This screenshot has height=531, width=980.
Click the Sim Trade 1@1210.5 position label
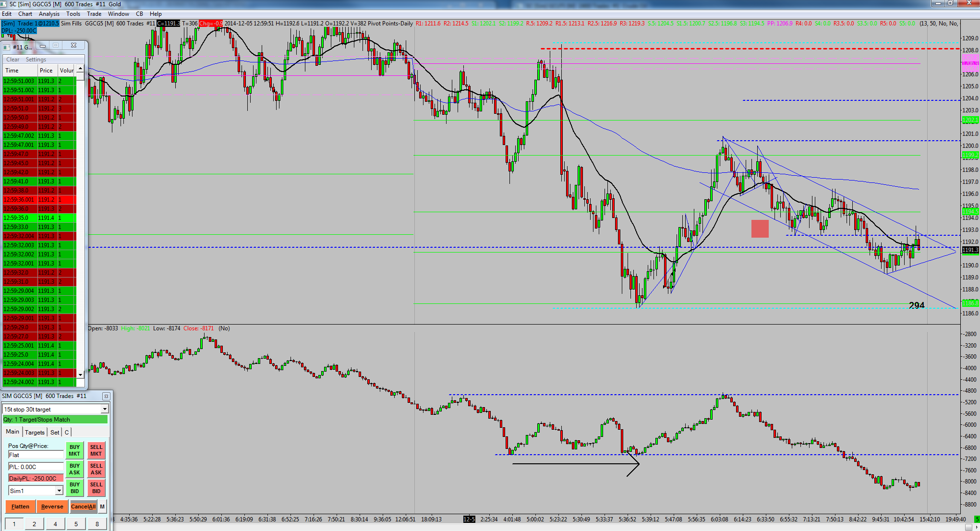pyautogui.click(x=30, y=24)
